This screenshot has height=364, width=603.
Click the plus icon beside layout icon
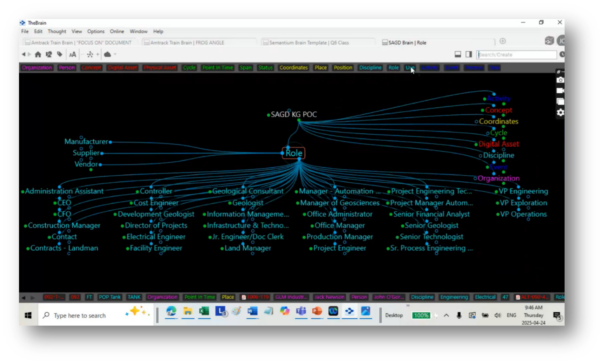point(97,54)
